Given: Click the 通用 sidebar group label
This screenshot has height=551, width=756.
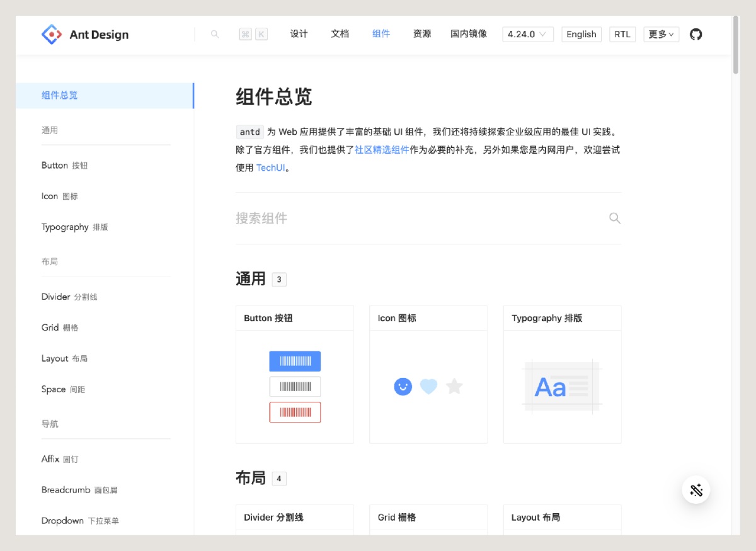Looking at the screenshot, I should click(x=50, y=130).
